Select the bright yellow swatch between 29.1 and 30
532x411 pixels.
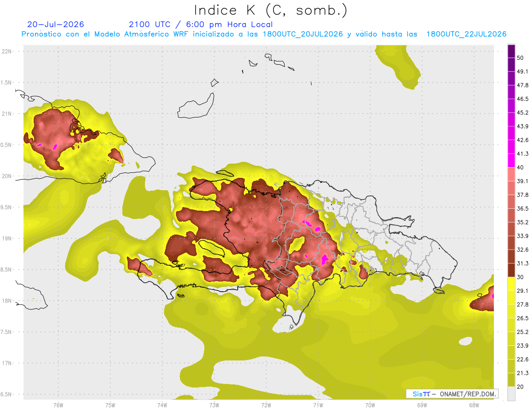511,284
